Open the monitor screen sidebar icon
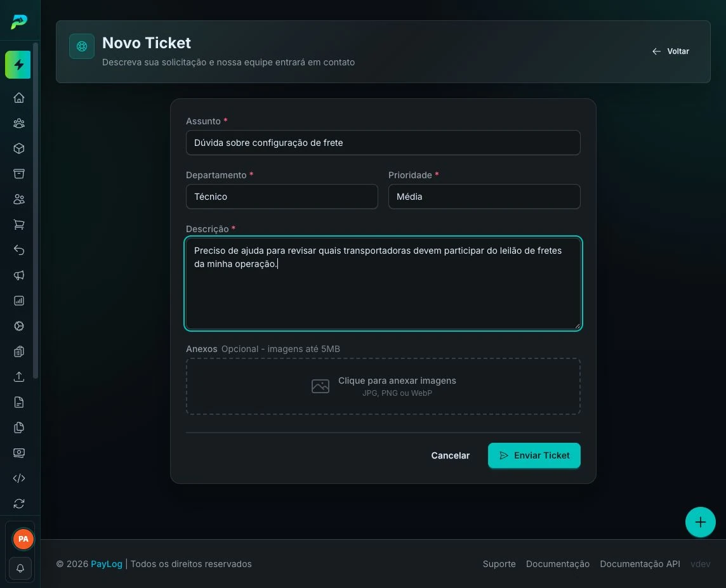Viewport: 726px width, 588px height. point(19,453)
